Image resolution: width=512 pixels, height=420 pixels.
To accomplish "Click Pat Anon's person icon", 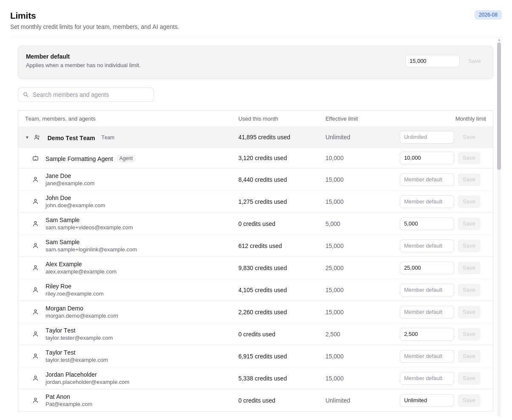I will 36,400.
